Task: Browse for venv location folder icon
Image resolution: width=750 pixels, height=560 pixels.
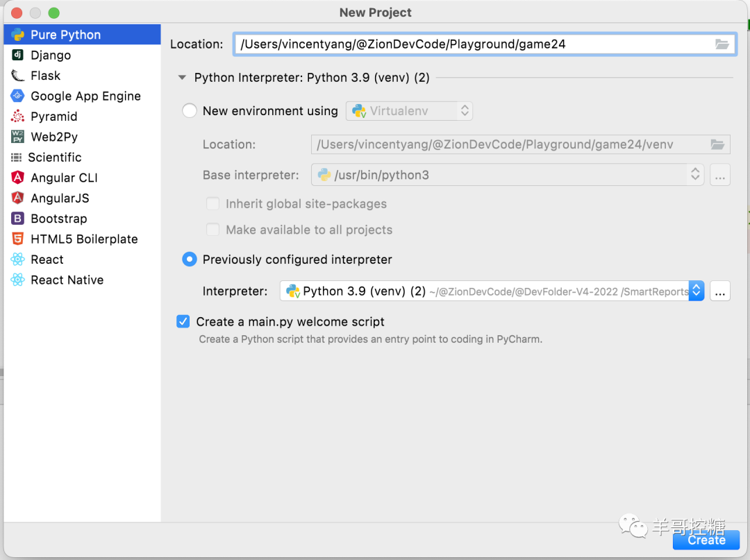Action: (x=717, y=144)
